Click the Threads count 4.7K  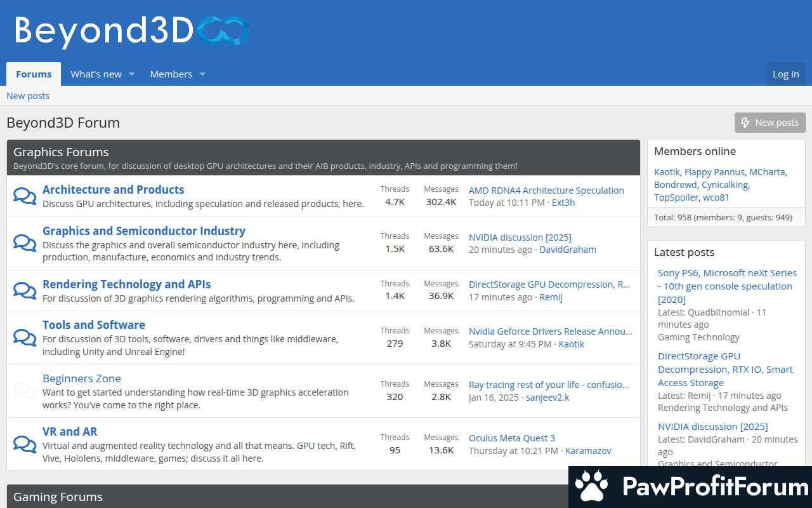[395, 202]
